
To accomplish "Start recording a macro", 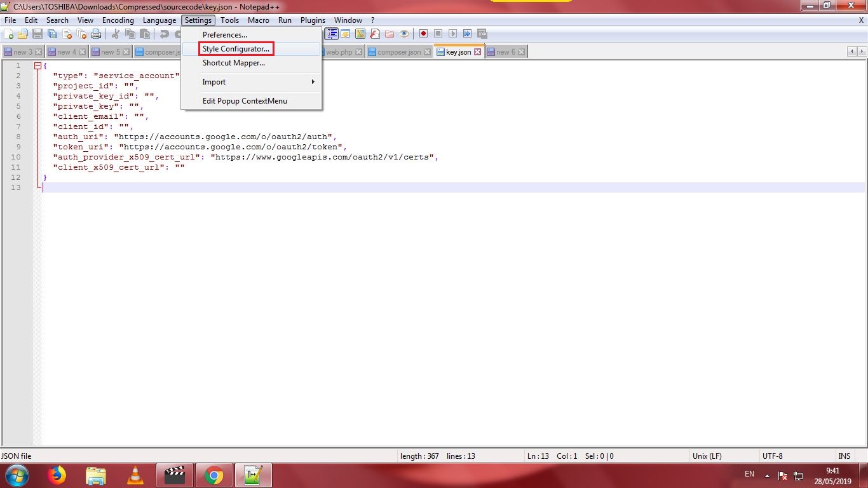I will click(423, 34).
